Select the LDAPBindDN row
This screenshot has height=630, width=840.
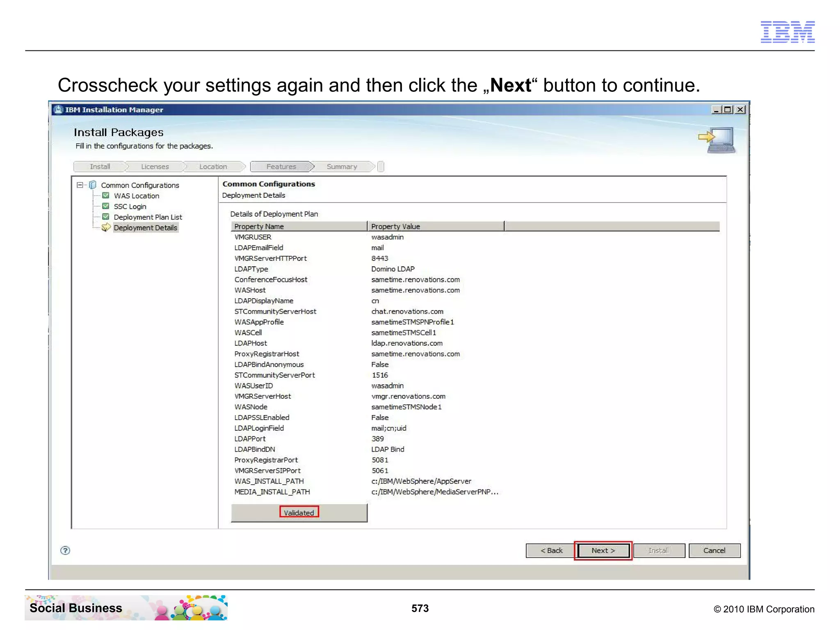click(475, 450)
